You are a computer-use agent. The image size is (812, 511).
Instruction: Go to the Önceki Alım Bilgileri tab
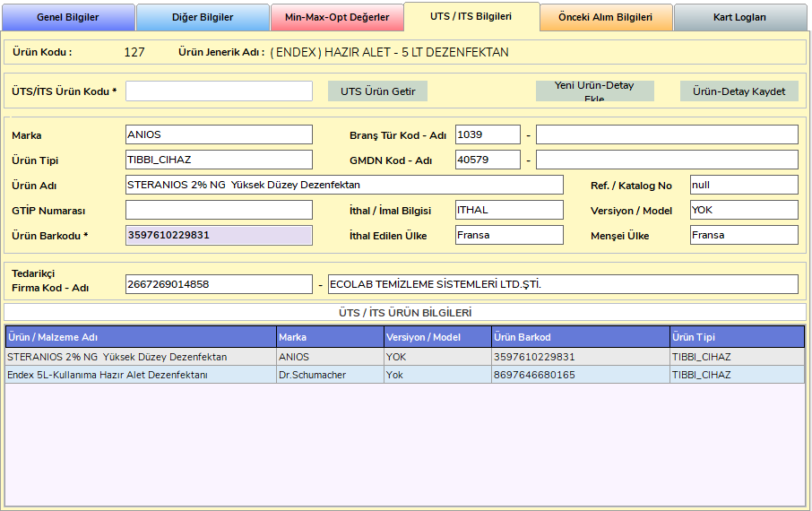point(605,17)
